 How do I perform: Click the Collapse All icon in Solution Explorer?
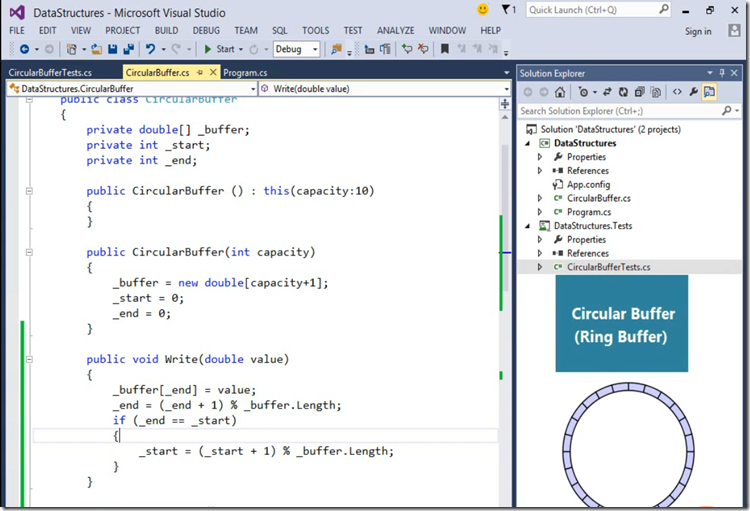coord(640,92)
